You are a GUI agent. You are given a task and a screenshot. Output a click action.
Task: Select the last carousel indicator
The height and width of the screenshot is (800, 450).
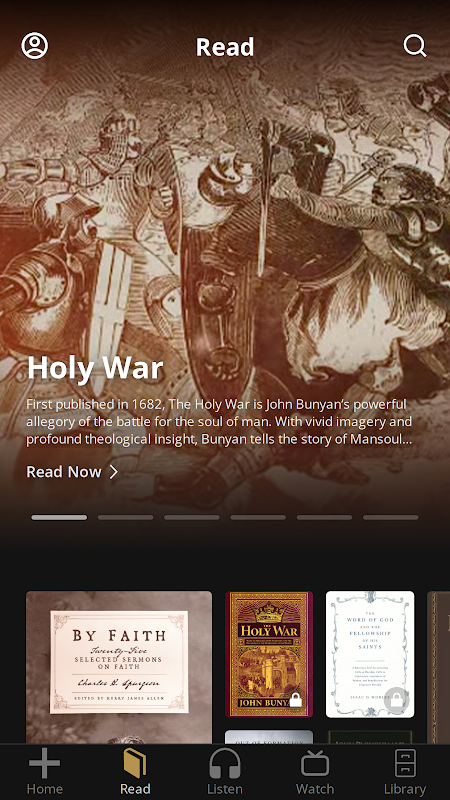coord(391,517)
